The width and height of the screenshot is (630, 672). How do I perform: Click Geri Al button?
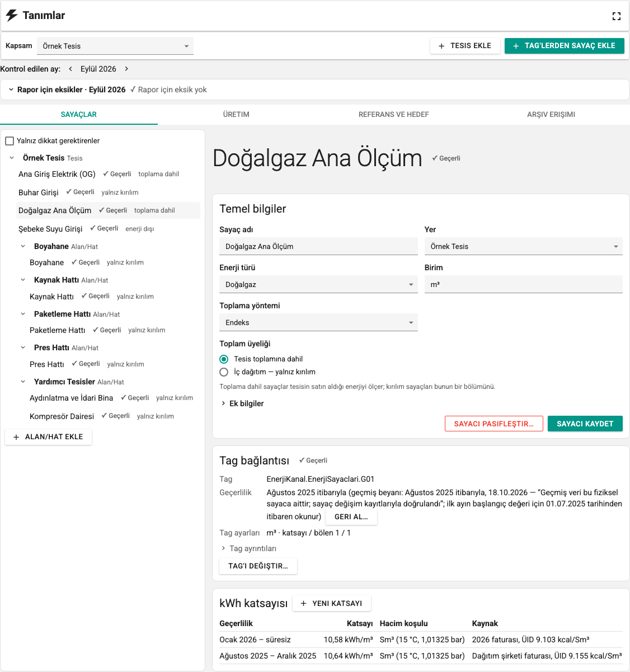351,517
